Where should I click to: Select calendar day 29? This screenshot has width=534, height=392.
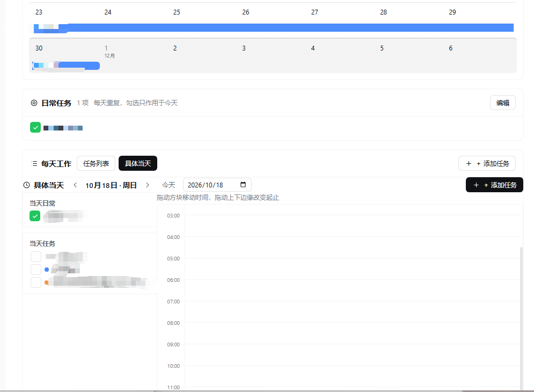click(x=452, y=12)
